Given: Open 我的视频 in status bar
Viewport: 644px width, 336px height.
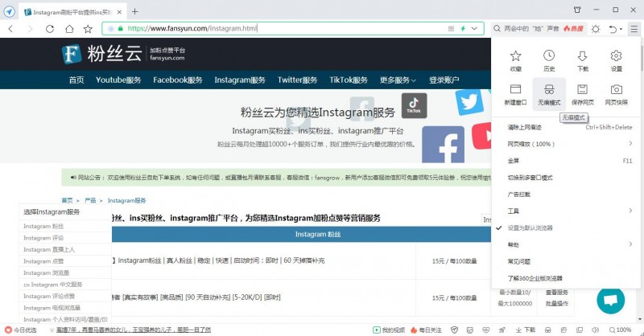Looking at the screenshot, I should pos(389,330).
